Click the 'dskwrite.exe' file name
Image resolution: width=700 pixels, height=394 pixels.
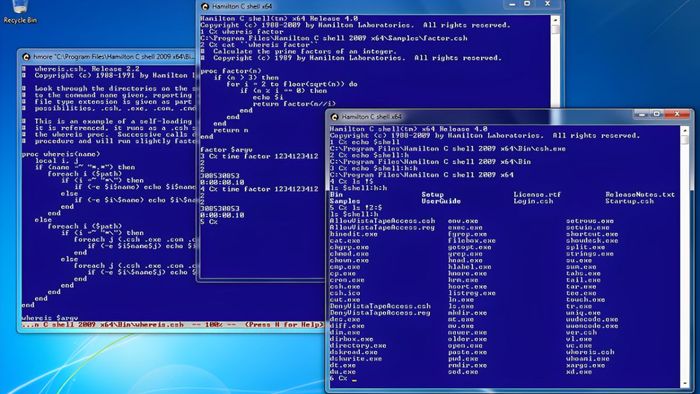[x=356, y=359]
